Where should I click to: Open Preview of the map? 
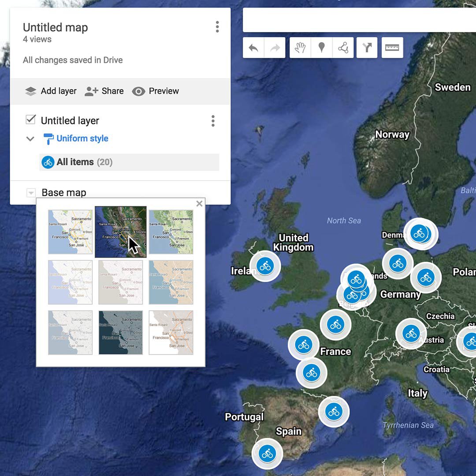pos(156,91)
